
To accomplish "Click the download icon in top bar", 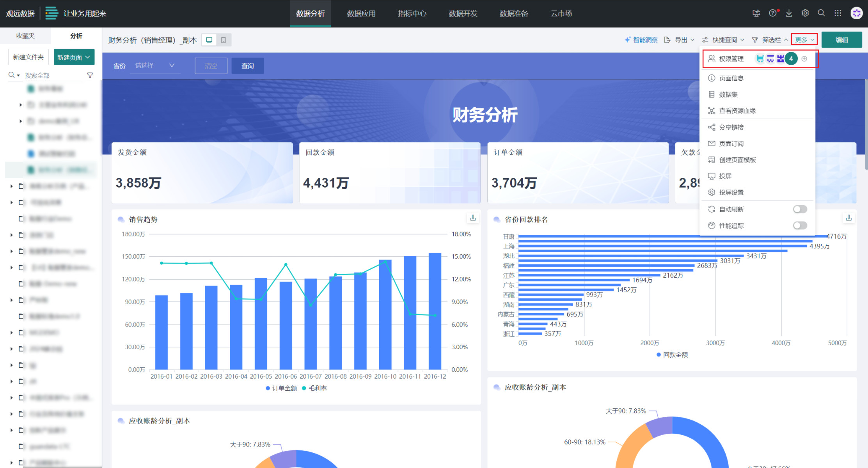I will coord(789,13).
